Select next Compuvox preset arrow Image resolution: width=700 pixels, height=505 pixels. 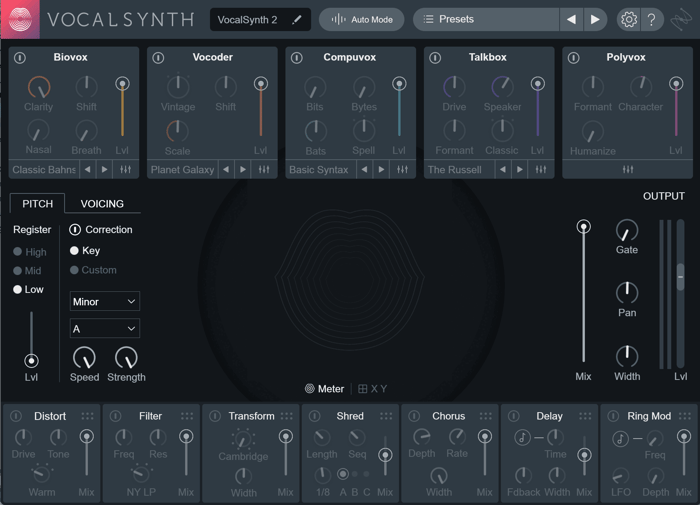(x=381, y=170)
